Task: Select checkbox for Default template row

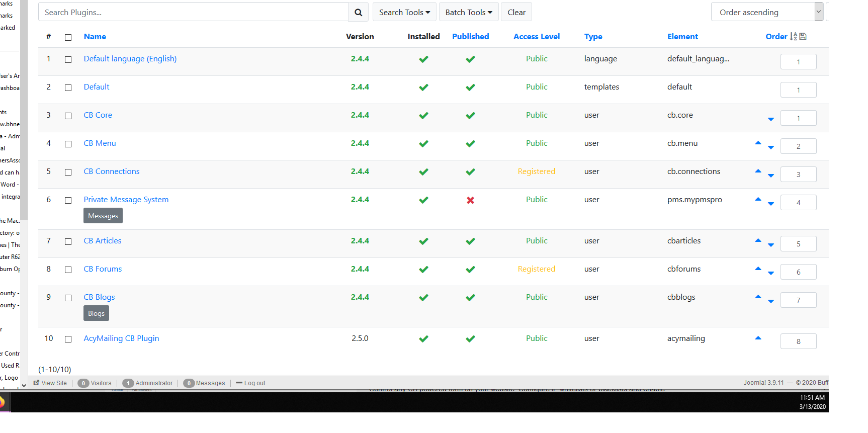Action: [x=68, y=88]
